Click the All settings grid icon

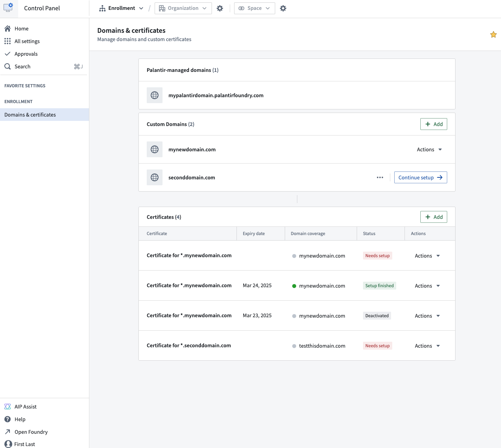coord(8,41)
